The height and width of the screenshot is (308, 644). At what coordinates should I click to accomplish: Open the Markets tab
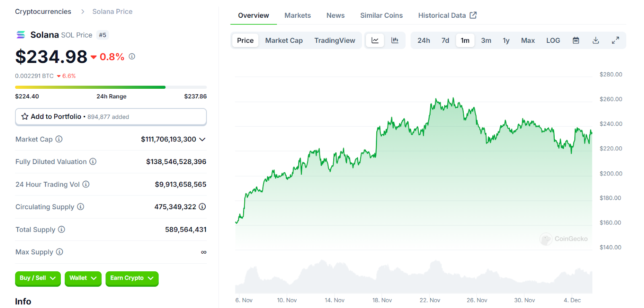pos(297,15)
